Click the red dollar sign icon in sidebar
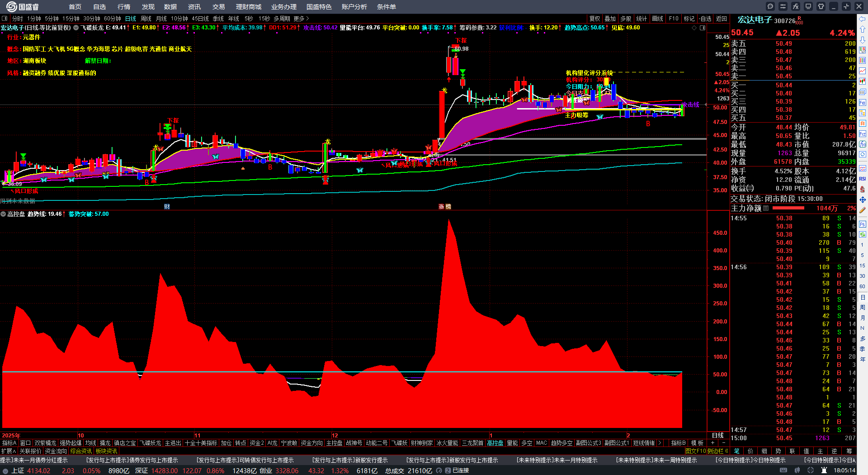 863,189
